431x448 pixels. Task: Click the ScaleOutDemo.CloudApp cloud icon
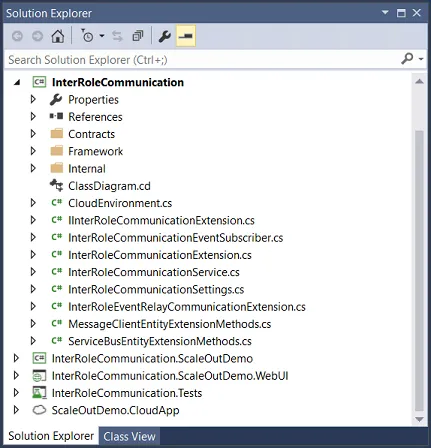(x=39, y=410)
